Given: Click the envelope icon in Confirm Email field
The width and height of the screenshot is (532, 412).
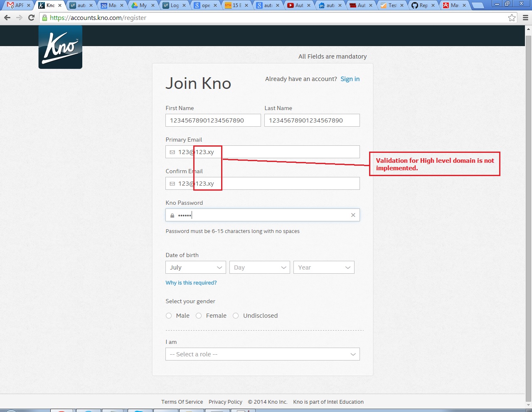Looking at the screenshot, I should [x=172, y=184].
